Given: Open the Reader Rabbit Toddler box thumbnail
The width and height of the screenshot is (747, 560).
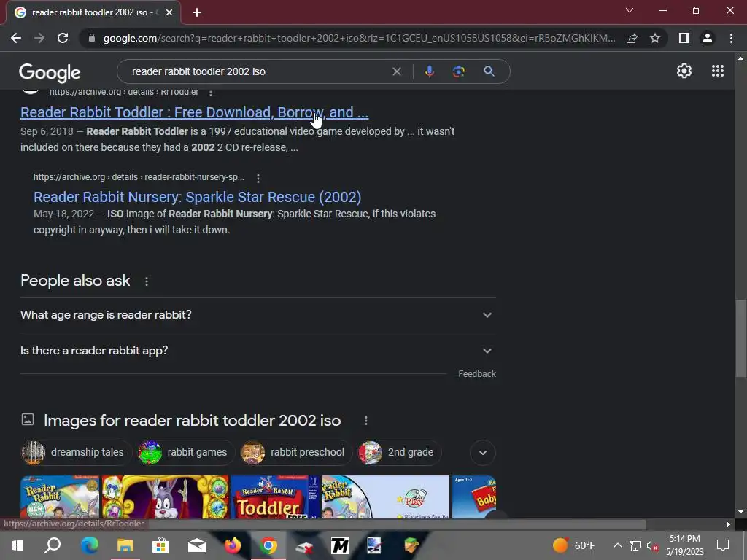Looking at the screenshot, I should pyautogui.click(x=275, y=497).
